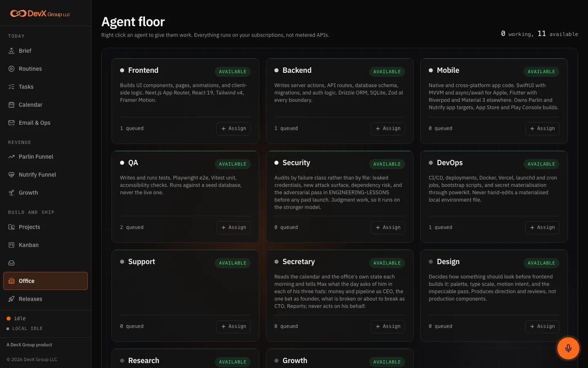Image resolution: width=588 pixels, height=368 pixels.
Task: Click the "Agent floor" heading
Action: [133, 22]
